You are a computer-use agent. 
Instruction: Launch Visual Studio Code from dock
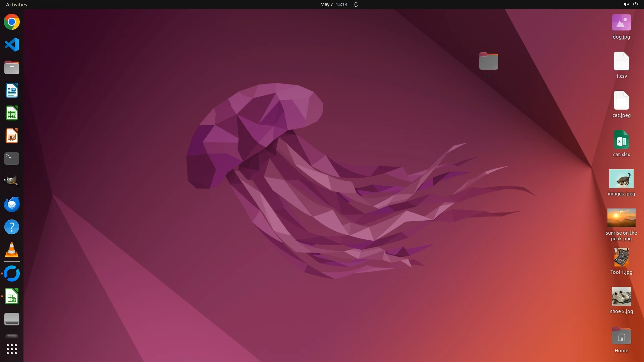(12, 45)
